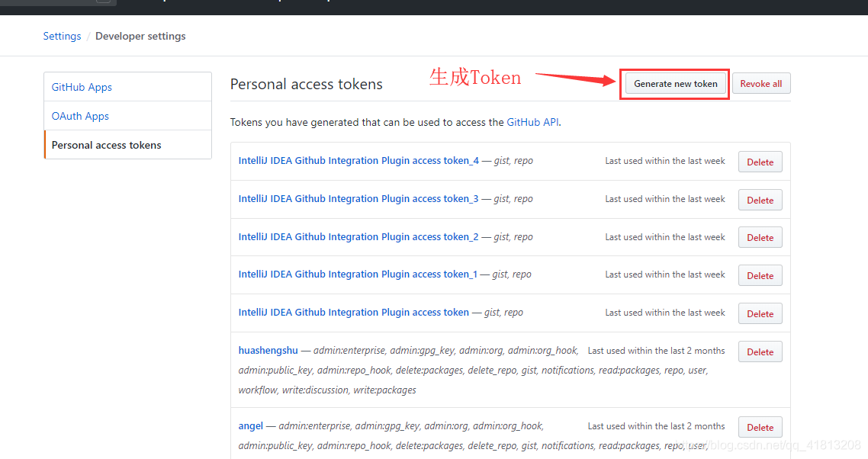The image size is (868, 459).
Task: Open the GitHub API link
Action: click(x=532, y=122)
